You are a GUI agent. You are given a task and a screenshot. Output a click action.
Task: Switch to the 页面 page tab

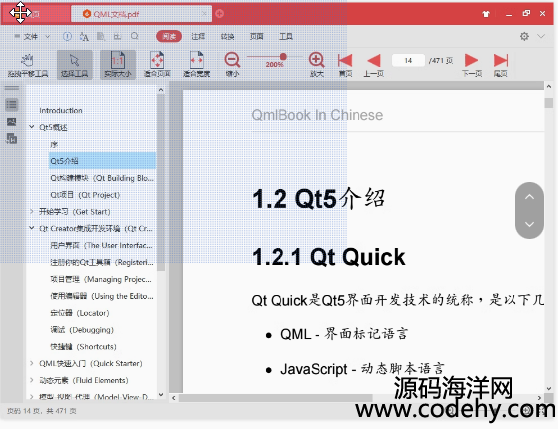[x=256, y=36]
